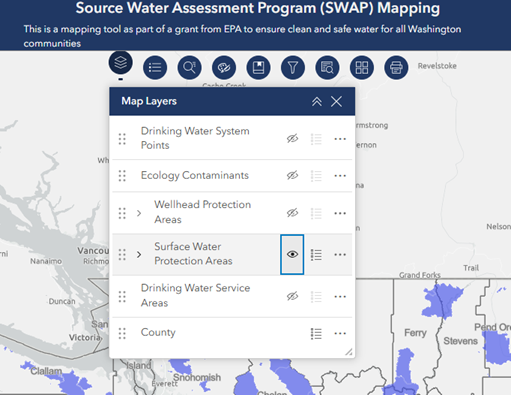This screenshot has width=511, height=395.
Task: Click the Trail label on map
Action: pos(471,268)
